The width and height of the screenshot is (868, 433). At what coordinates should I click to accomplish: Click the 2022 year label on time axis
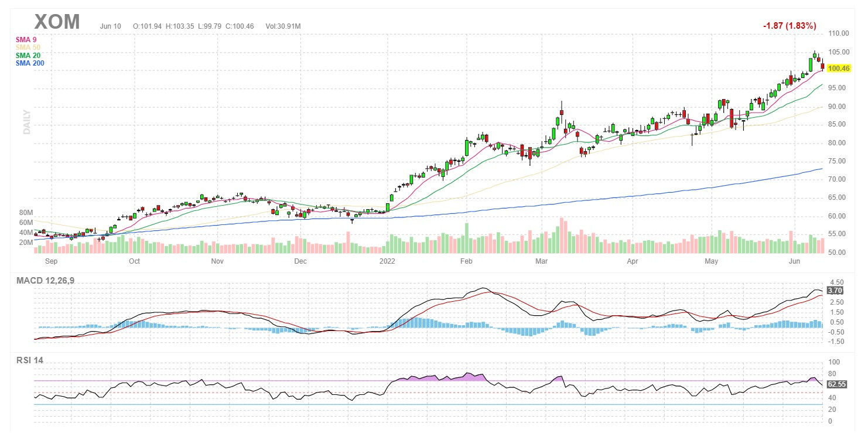pos(388,262)
